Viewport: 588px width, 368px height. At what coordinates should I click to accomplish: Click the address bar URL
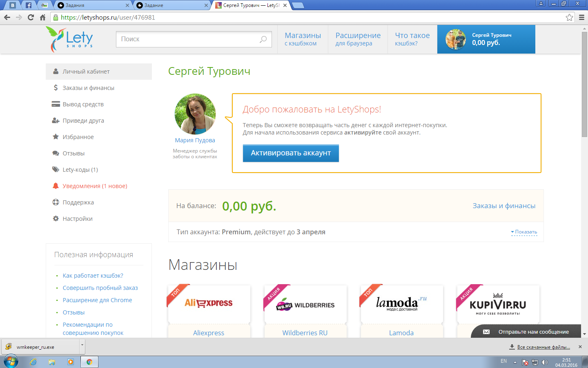[x=108, y=17]
